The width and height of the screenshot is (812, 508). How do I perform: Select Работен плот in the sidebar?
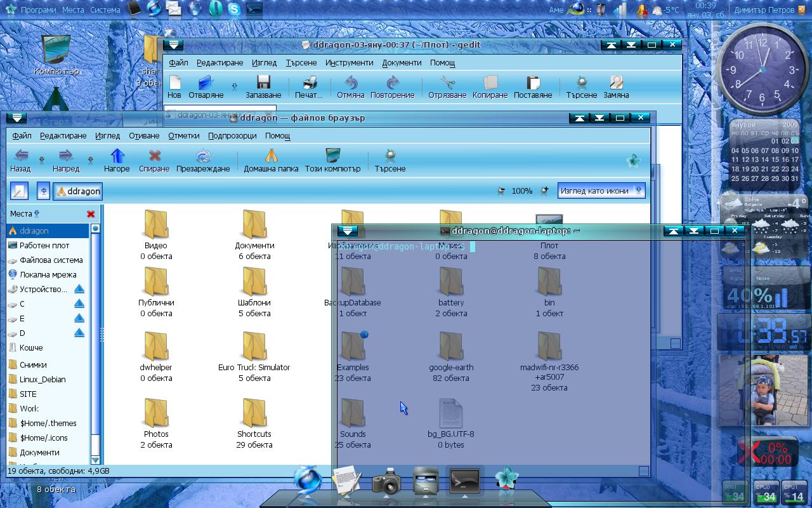tap(44, 245)
